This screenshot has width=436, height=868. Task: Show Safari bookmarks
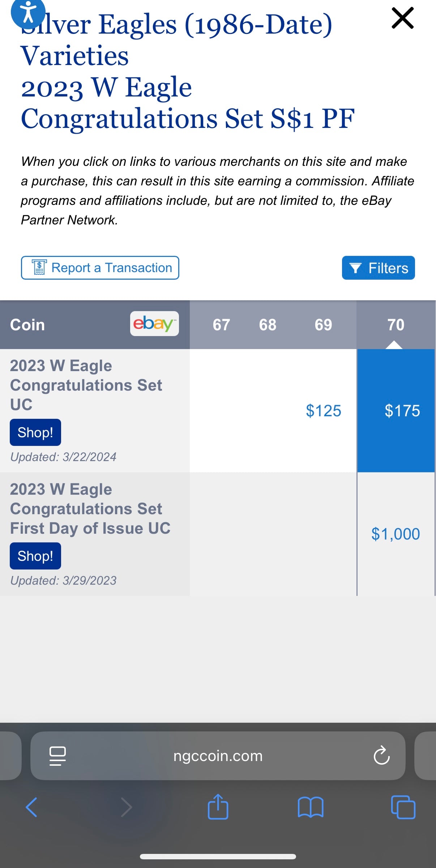click(x=311, y=807)
